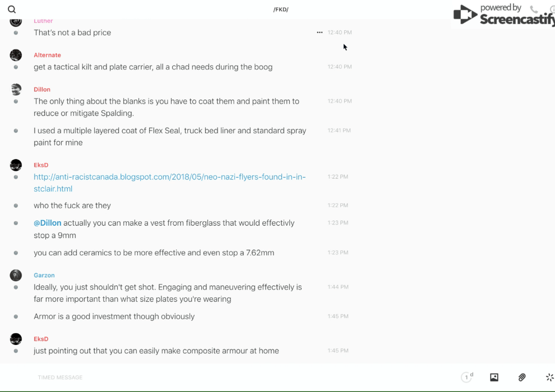
Task: Click the first EksD avatar above the link
Action: pos(16,165)
